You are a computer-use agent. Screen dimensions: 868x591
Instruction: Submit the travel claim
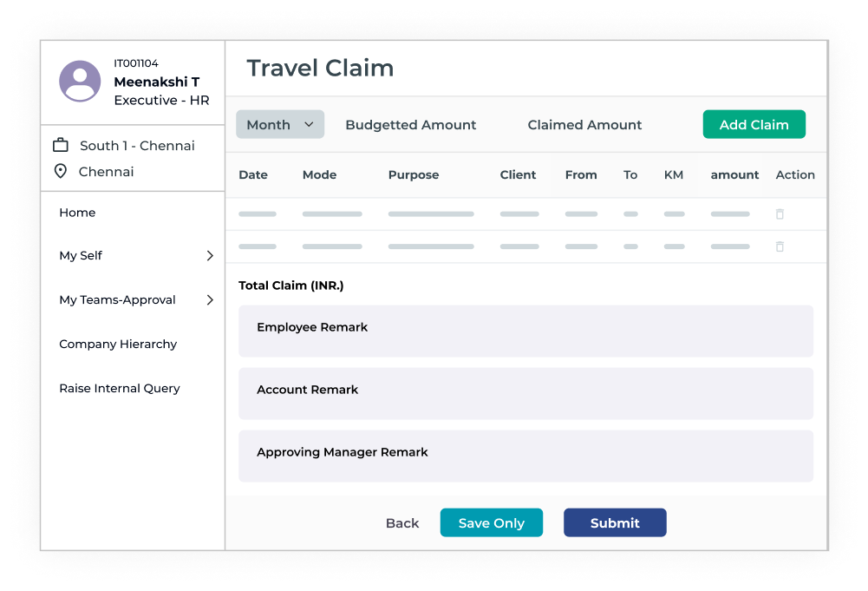tap(615, 522)
